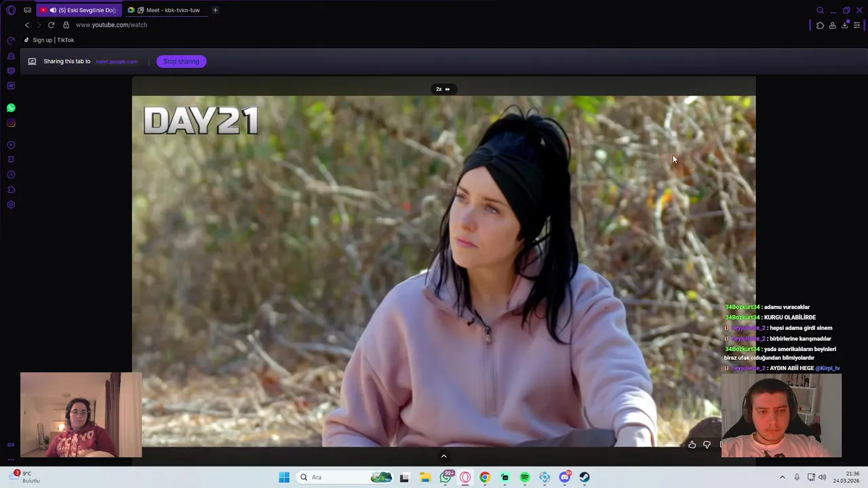This screenshot has height=488, width=868.
Task: Reload the current YouTube page
Action: (51, 25)
